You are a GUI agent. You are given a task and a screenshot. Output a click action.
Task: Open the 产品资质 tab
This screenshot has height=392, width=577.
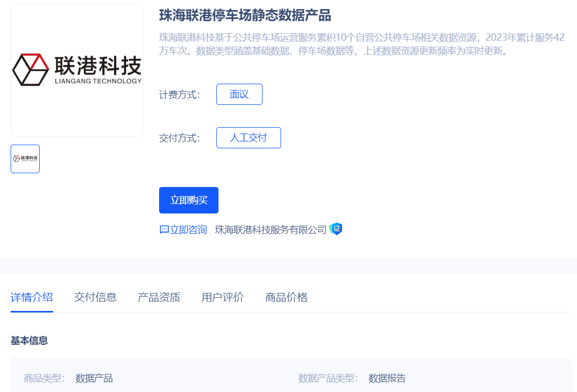(159, 297)
